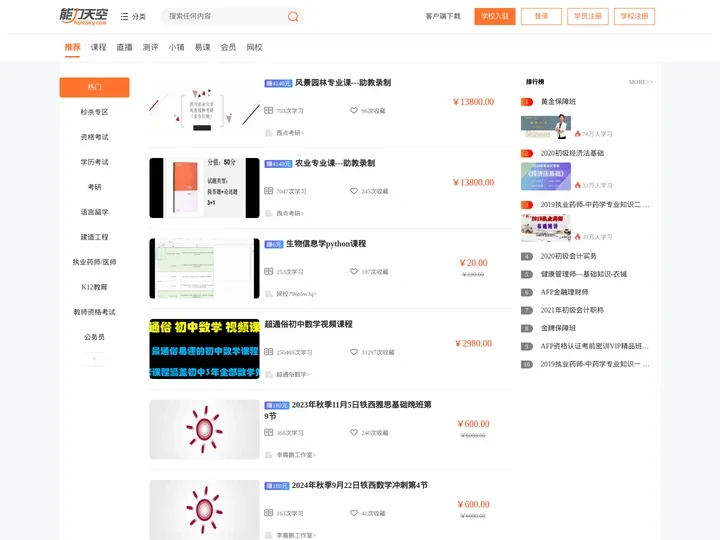Switch to the 会员 tab
This screenshot has width=720, height=540.
pos(228,47)
